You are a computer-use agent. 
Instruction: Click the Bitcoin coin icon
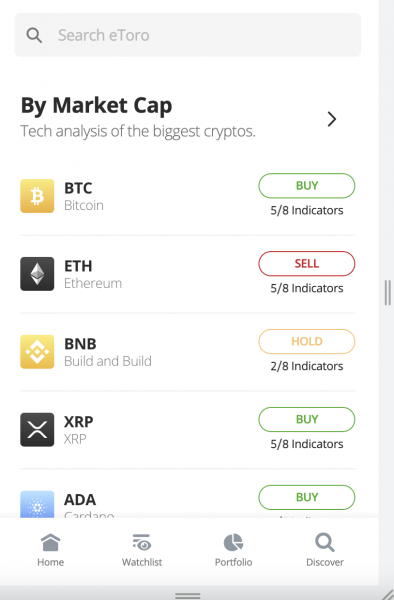(x=37, y=196)
